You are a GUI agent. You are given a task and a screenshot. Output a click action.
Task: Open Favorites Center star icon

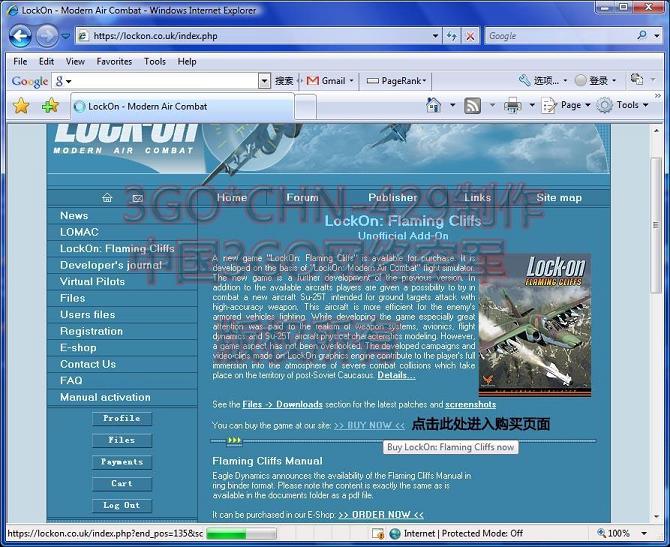point(21,106)
